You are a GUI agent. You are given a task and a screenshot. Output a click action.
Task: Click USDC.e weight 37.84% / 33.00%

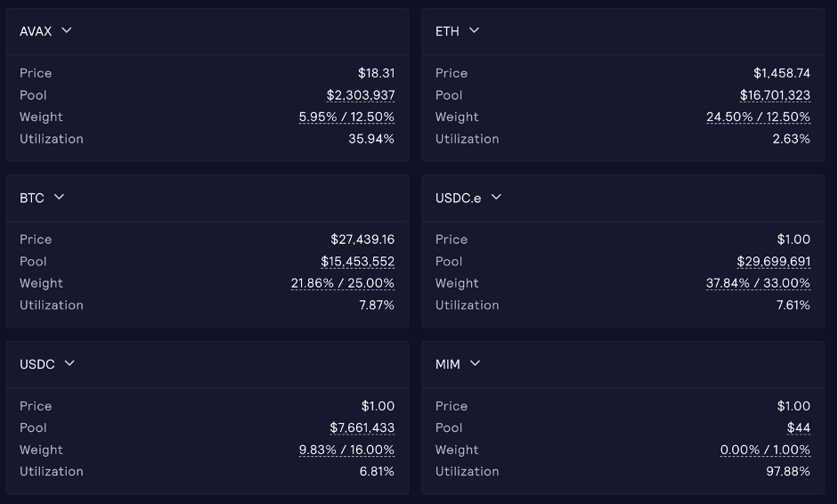point(758,283)
